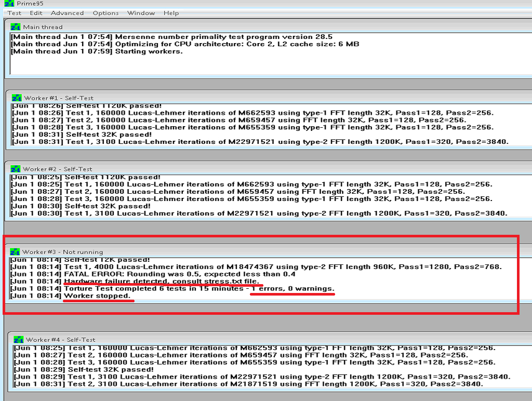Click the 'Mersenne number primality test program' line
The height and width of the screenshot is (401, 532).
(171, 37)
